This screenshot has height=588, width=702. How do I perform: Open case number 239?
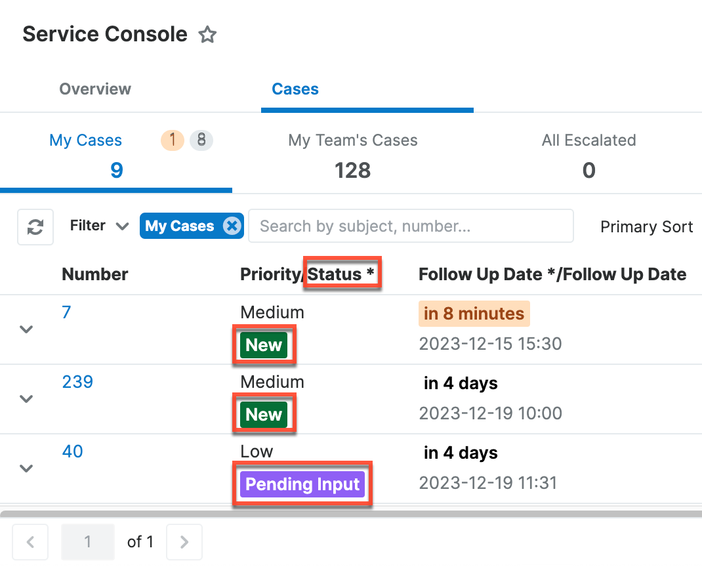pyautogui.click(x=77, y=382)
